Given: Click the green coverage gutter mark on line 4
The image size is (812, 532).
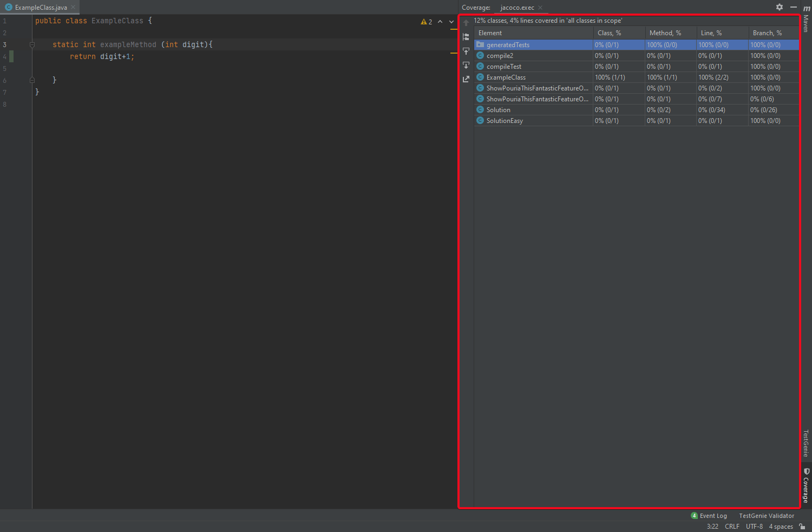Looking at the screenshot, I should point(11,56).
